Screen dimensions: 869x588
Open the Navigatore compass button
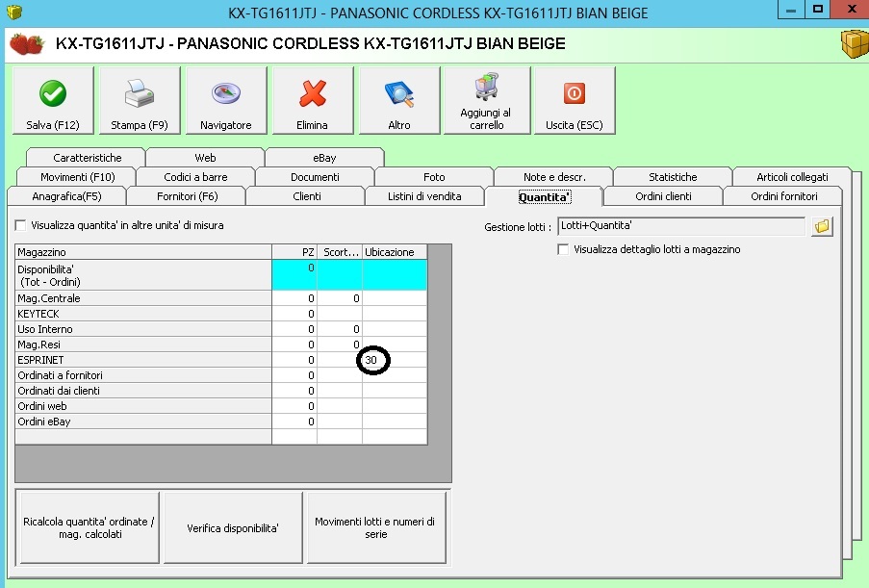coord(226,100)
